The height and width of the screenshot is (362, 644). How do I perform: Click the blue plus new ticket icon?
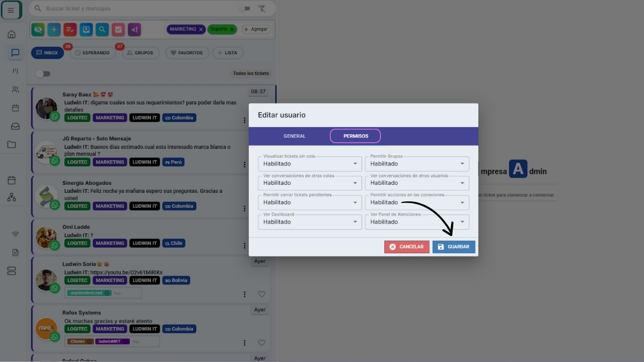pyautogui.click(x=53, y=30)
